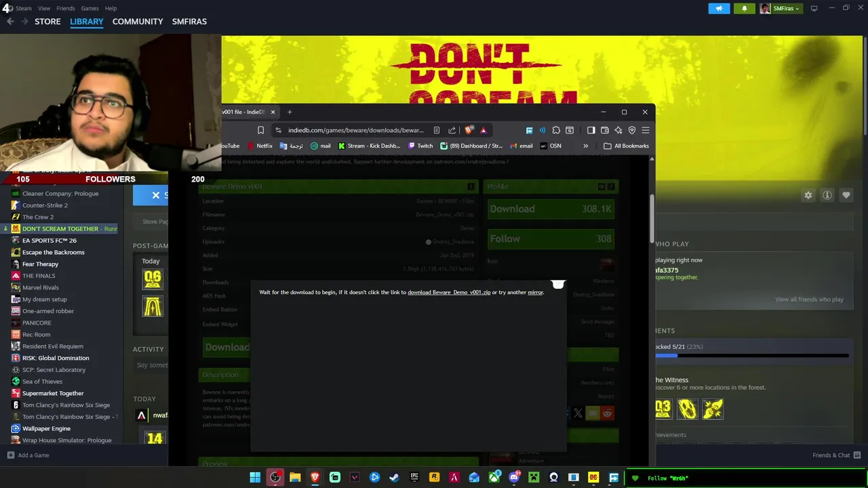Switch to the COMMUNITY tab
The height and width of the screenshot is (488, 868).
point(138,22)
